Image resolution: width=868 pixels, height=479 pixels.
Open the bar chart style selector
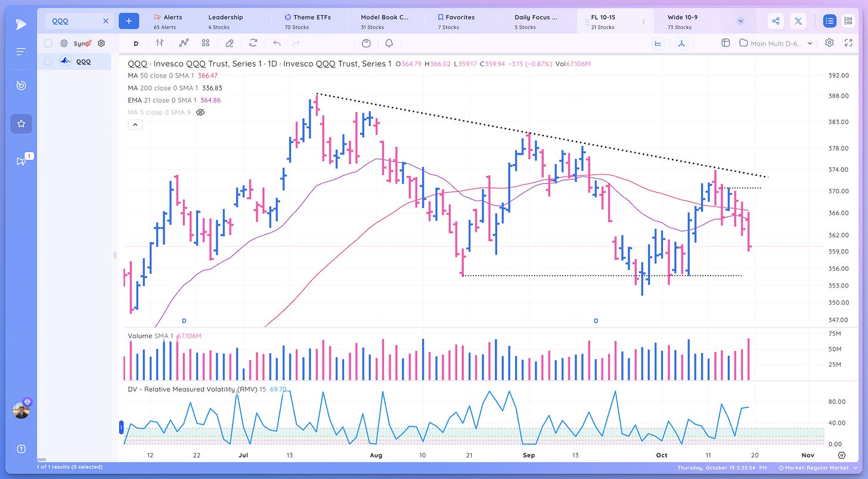160,43
